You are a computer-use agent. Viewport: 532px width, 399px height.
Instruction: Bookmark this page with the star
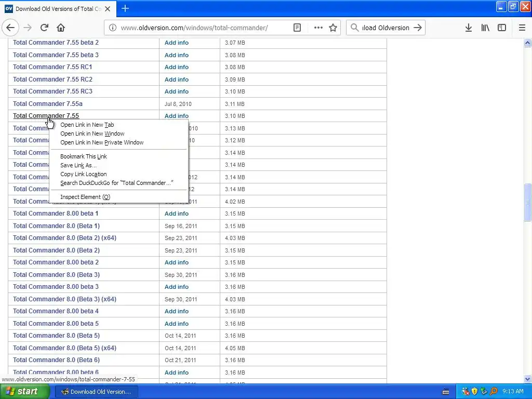pos(333,28)
